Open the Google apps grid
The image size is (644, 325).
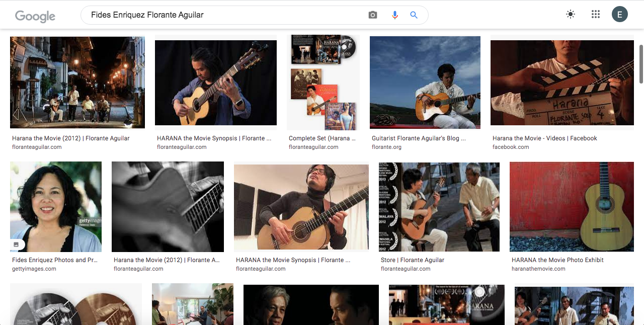click(x=596, y=15)
